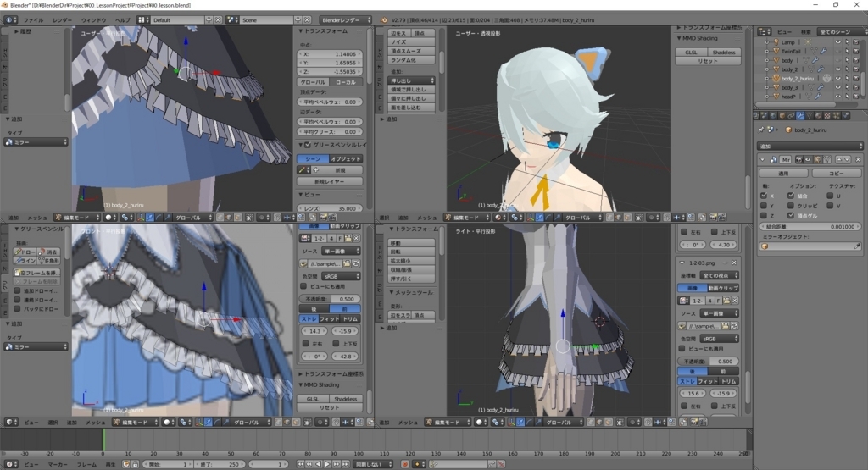Click the 新規レイヤー button
The image size is (868, 470).
pyautogui.click(x=330, y=181)
